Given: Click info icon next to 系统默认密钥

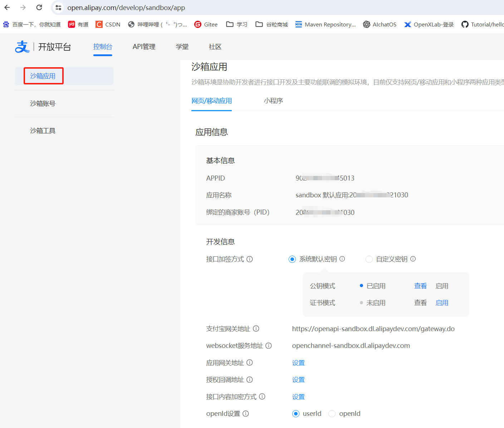Looking at the screenshot, I should 342,259.
